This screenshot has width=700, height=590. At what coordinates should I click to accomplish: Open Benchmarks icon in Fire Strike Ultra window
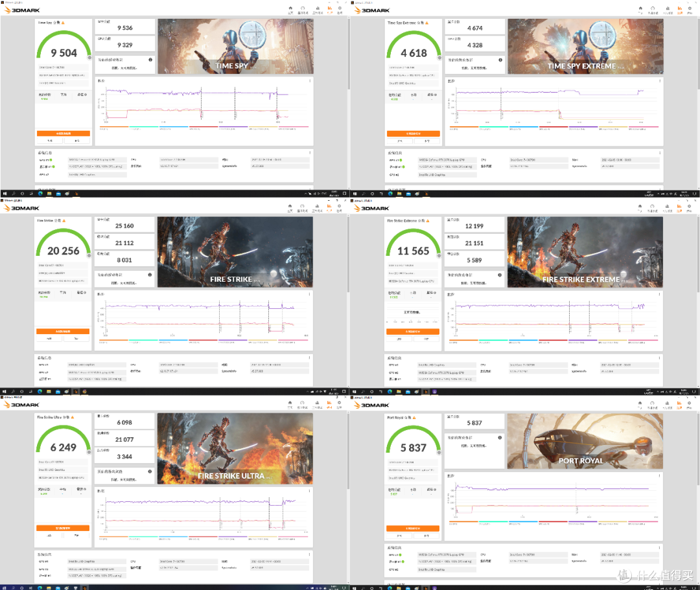coord(302,404)
